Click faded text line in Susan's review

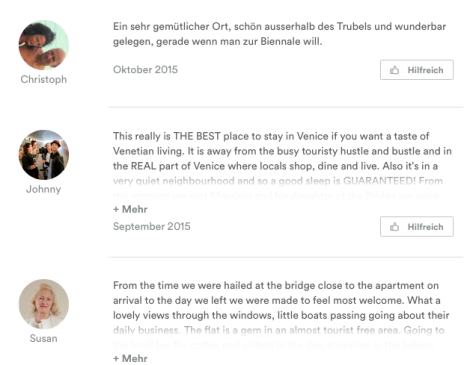click(278, 330)
